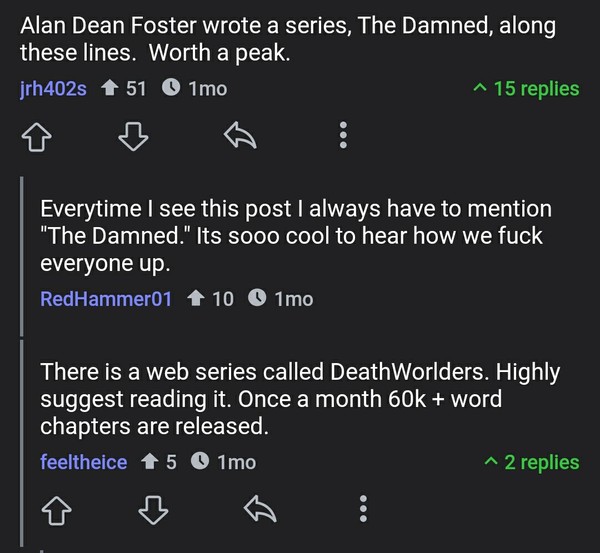The height and width of the screenshot is (553, 600).
Task: Open jrh402s user profile
Action: point(53,89)
